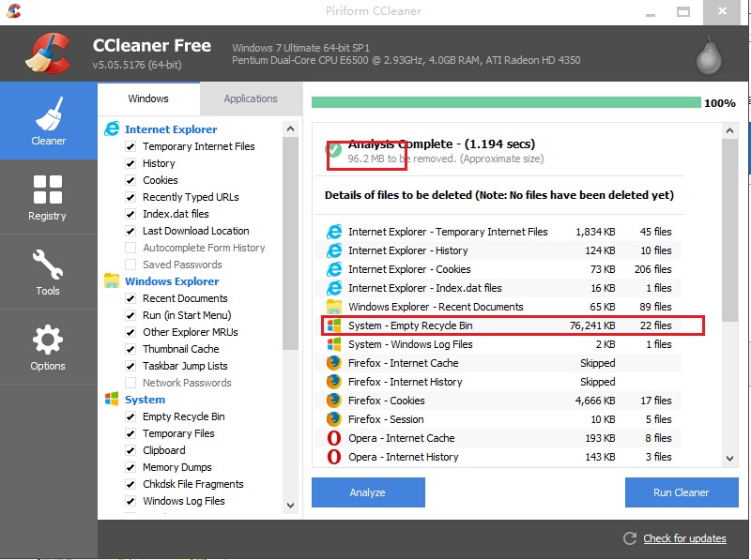Image resolution: width=751 pixels, height=560 pixels.
Task: Select the Windows Explorer category heading
Action: pos(172,281)
